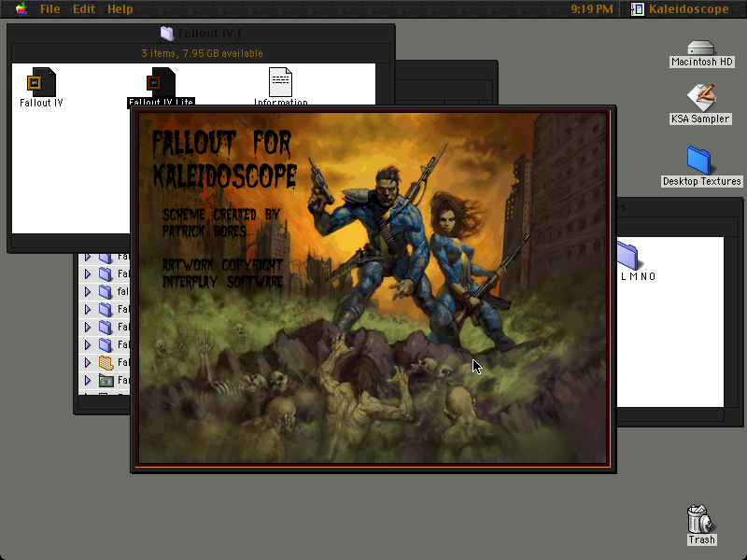Image resolution: width=747 pixels, height=560 pixels.
Task: Expand the dotted-outline folder row
Action: [x=88, y=362]
